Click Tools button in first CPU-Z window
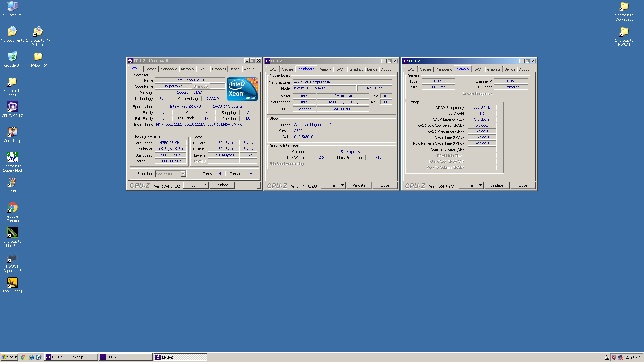This screenshot has width=644, height=362. tap(193, 185)
